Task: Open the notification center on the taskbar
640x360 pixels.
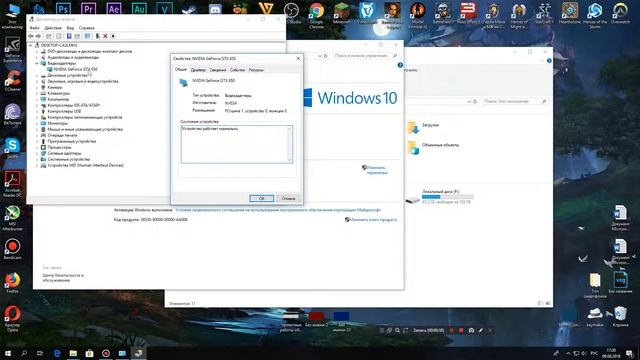Action: click(629, 353)
